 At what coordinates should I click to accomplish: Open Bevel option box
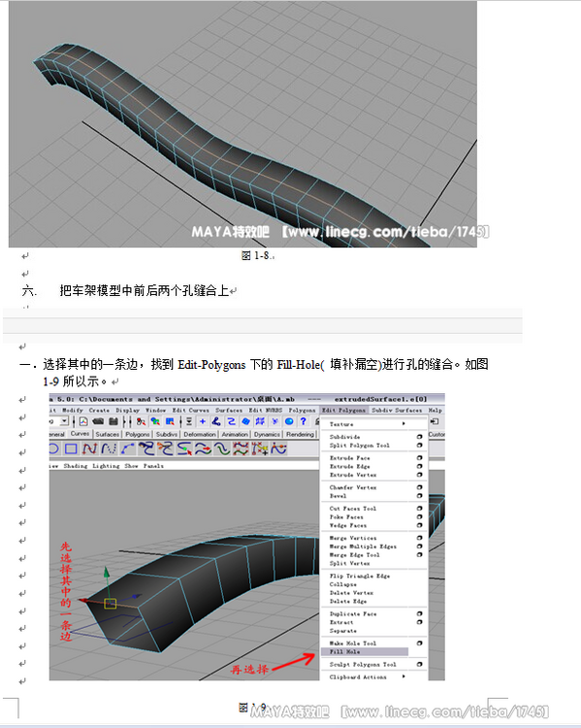click(x=420, y=496)
